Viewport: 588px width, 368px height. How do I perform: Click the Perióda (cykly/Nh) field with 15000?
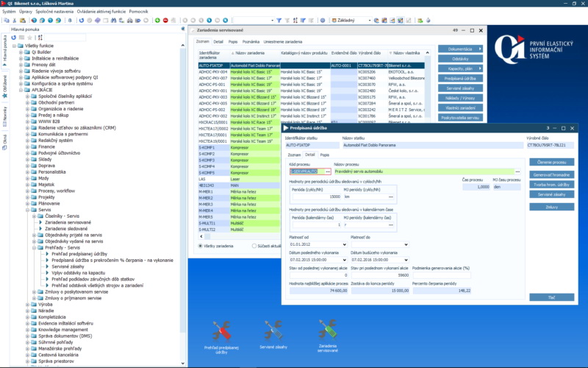[317, 197]
